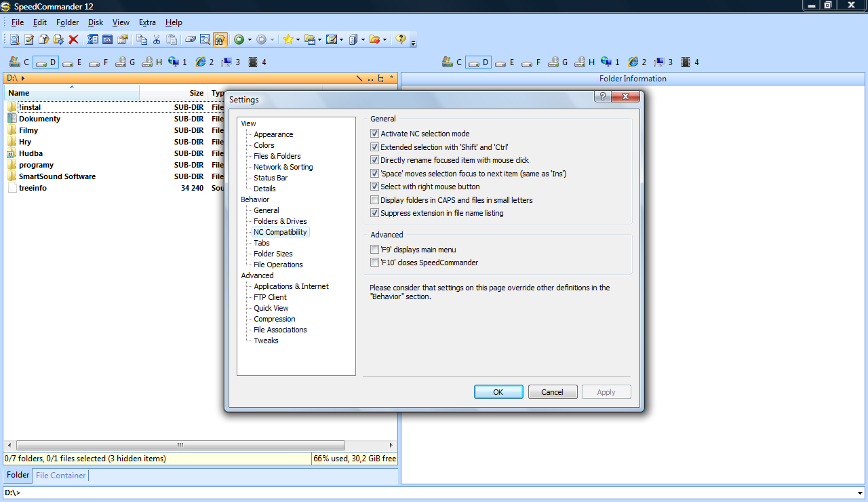
Task: Click the red X delete icon in toolbar
Action: pyautogui.click(x=73, y=40)
